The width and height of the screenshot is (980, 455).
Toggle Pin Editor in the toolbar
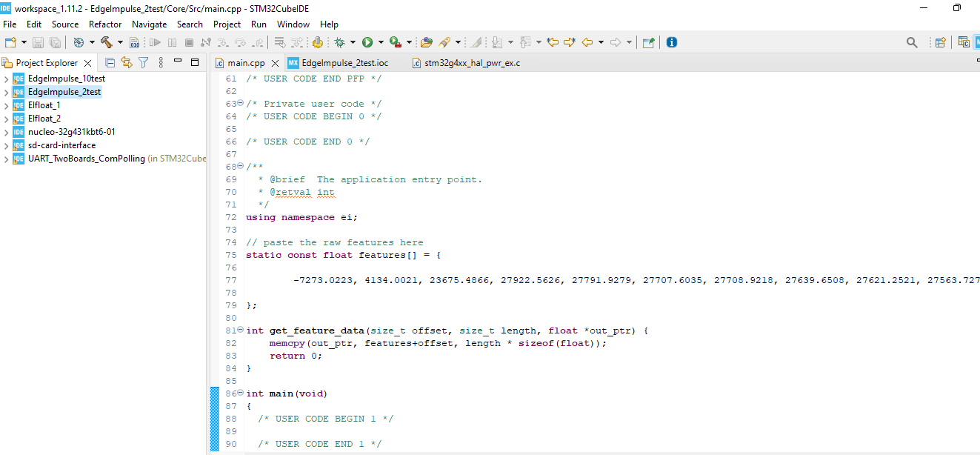click(x=648, y=42)
